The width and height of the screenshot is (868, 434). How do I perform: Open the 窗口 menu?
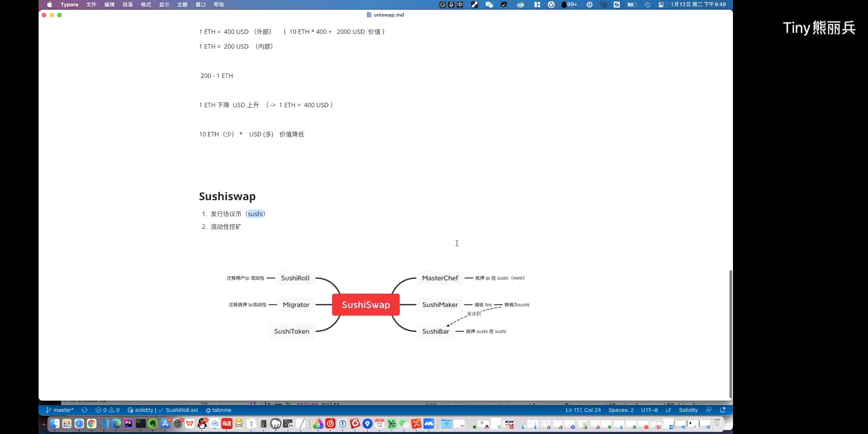click(x=201, y=5)
